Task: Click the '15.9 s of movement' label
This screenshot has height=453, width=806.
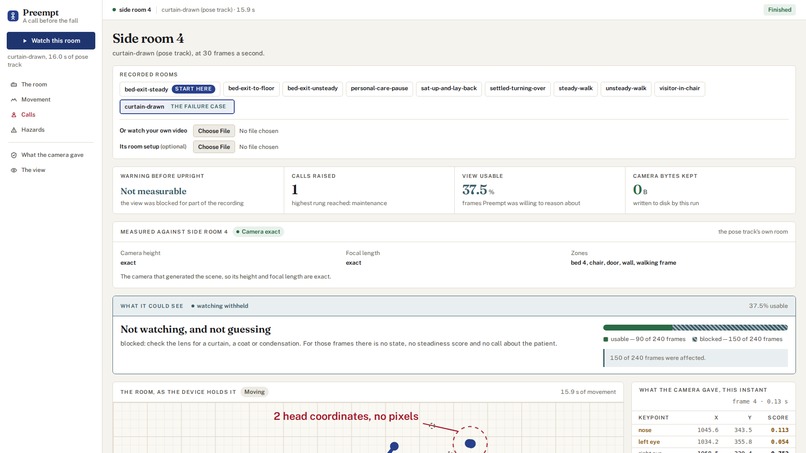Action: [588, 392]
